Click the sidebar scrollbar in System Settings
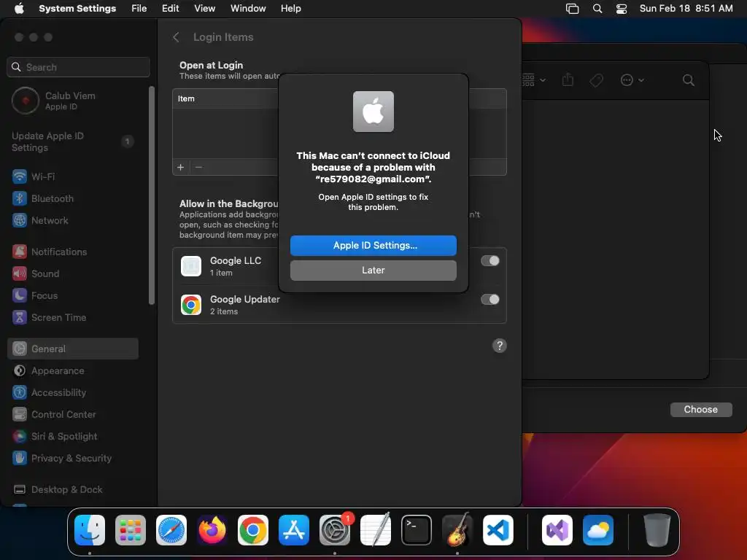 [152, 195]
